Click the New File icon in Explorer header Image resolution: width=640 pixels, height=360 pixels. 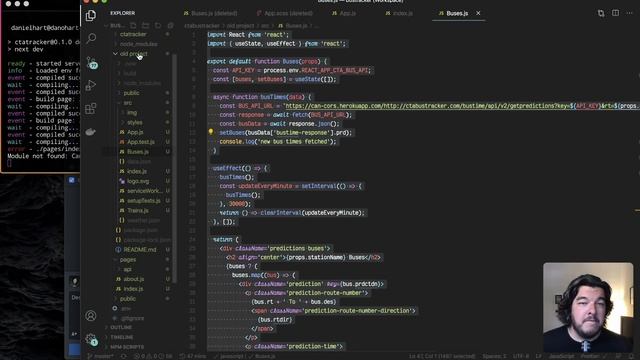click(133, 25)
